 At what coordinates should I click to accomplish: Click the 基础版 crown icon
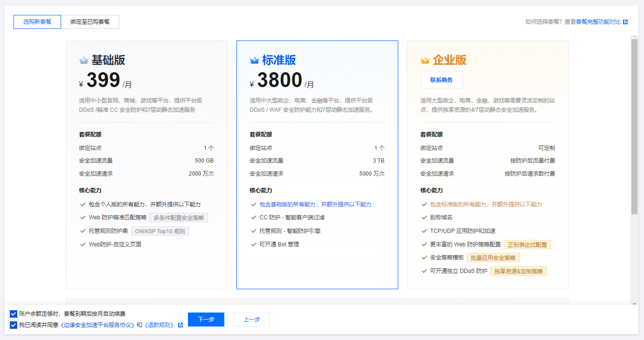point(84,60)
